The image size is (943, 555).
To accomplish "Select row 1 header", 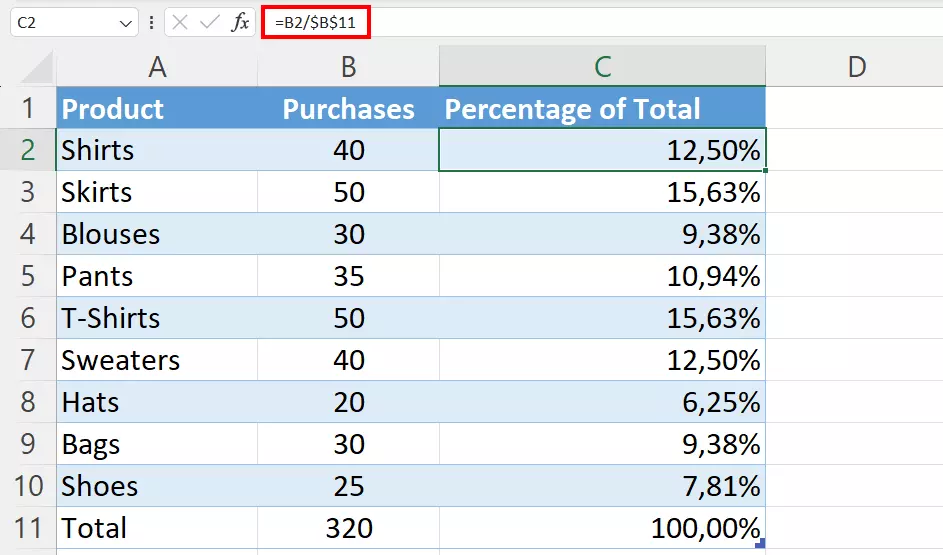I will (27, 108).
